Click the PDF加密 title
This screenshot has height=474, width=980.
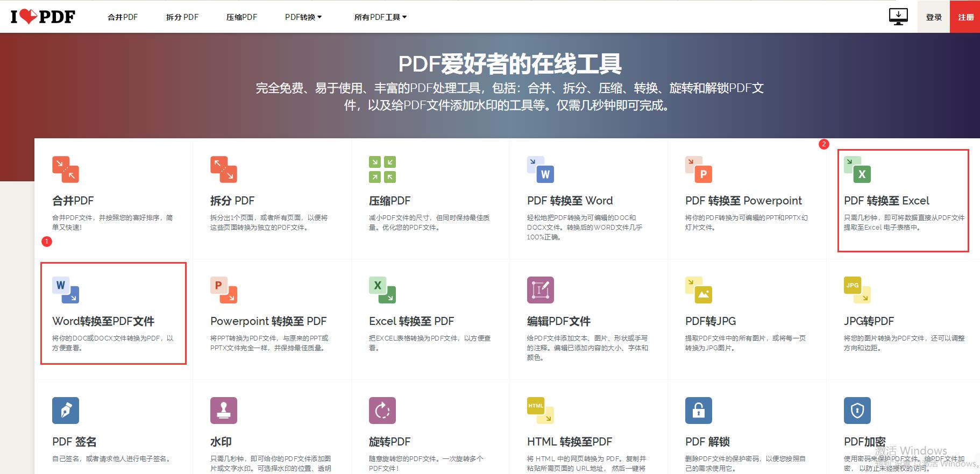pos(865,442)
